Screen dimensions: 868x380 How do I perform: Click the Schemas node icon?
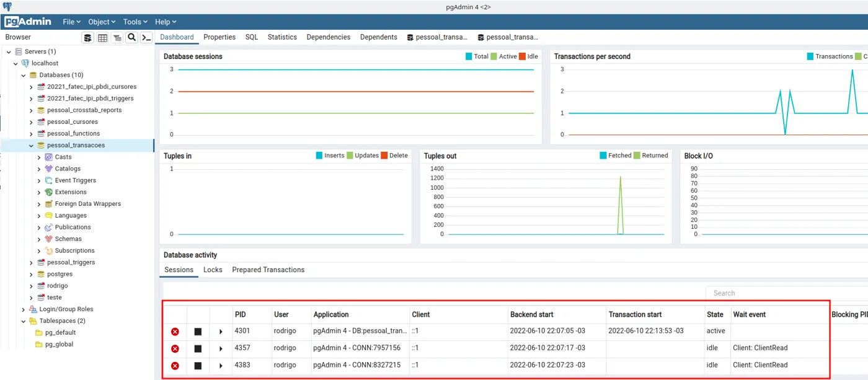(x=48, y=239)
